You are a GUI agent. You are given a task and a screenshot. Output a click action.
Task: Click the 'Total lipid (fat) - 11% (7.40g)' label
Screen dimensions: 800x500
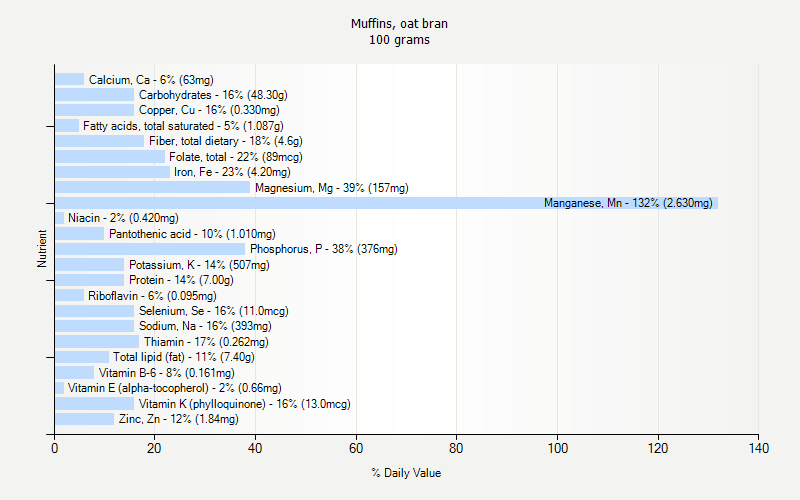tap(184, 357)
